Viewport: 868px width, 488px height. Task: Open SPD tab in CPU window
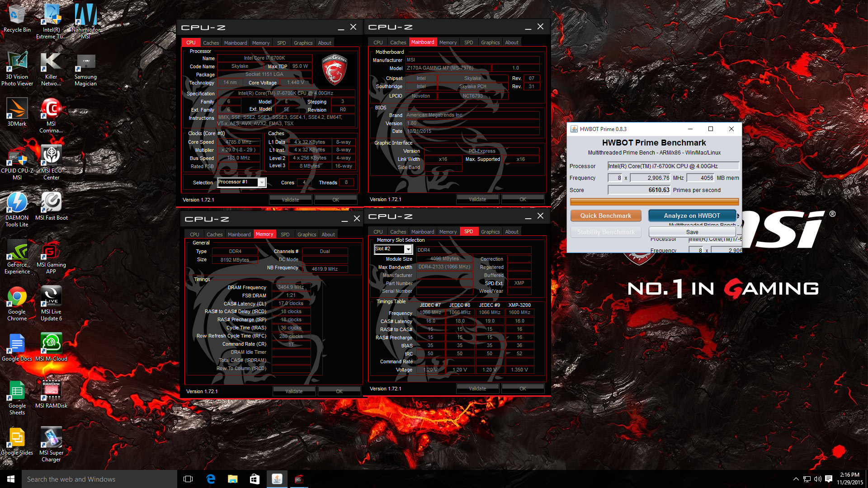click(281, 43)
